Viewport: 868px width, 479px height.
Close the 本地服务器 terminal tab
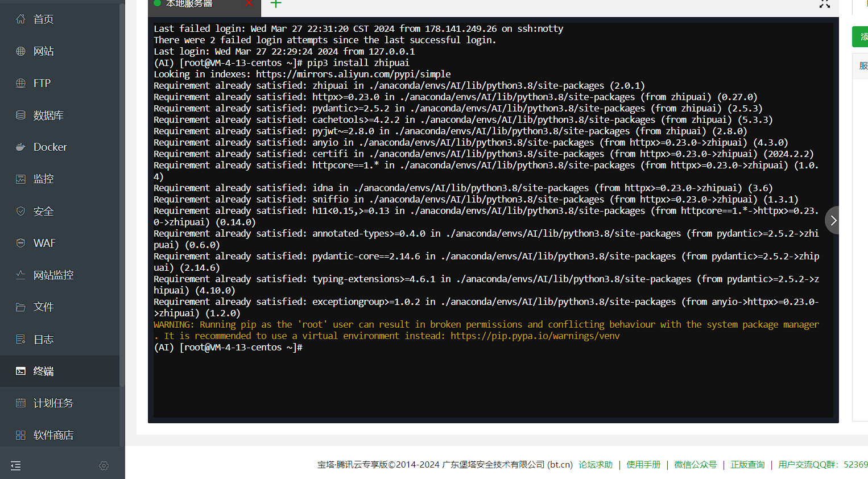click(x=249, y=3)
